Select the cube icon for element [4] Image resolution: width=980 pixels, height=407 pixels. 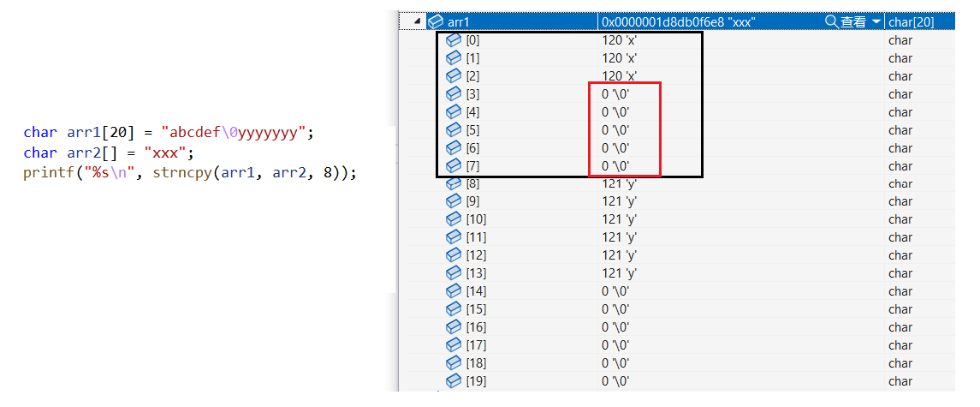pyautogui.click(x=454, y=112)
